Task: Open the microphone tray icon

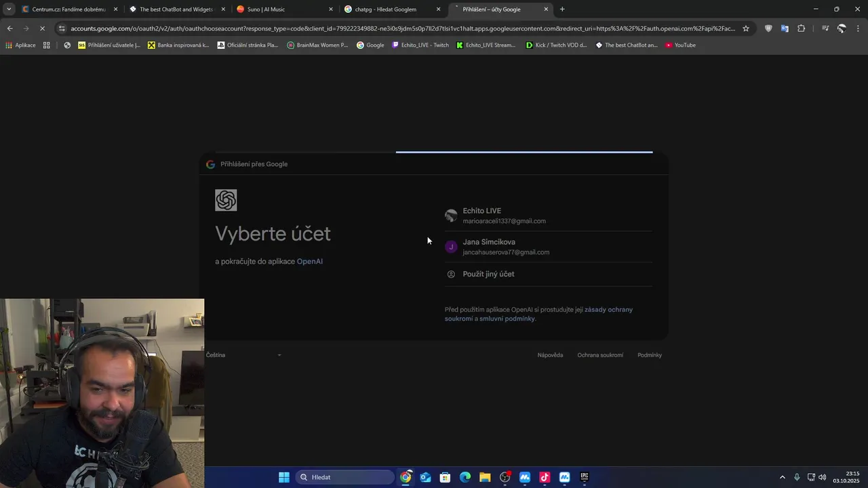Action: pyautogui.click(x=797, y=477)
